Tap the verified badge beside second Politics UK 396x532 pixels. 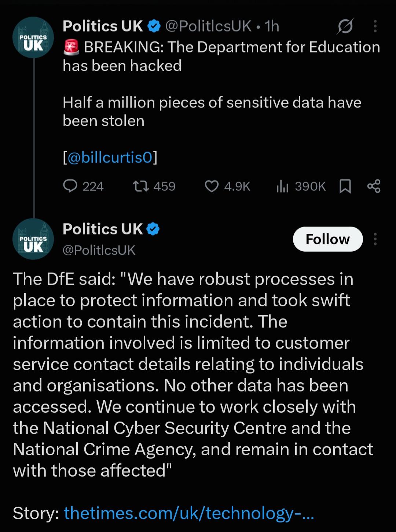pyautogui.click(x=153, y=229)
